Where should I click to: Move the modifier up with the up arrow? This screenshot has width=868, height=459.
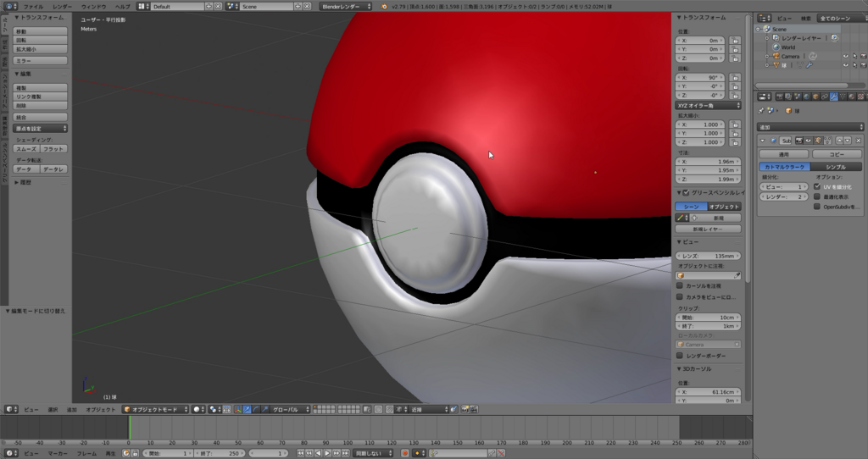pyautogui.click(x=839, y=140)
